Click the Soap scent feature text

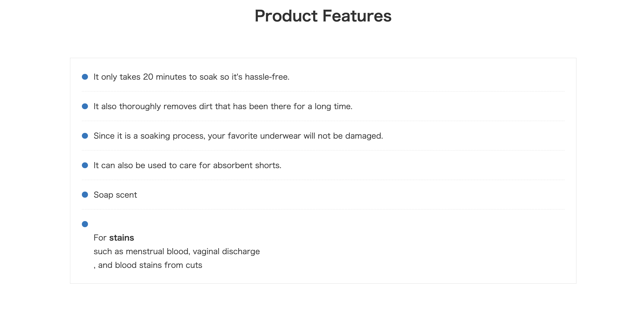(x=115, y=195)
